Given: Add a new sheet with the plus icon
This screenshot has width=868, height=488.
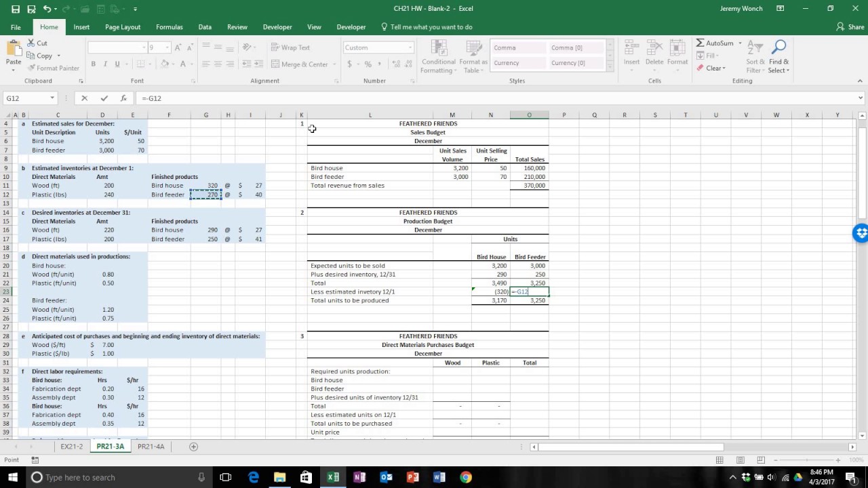Looking at the screenshot, I should click(x=193, y=447).
